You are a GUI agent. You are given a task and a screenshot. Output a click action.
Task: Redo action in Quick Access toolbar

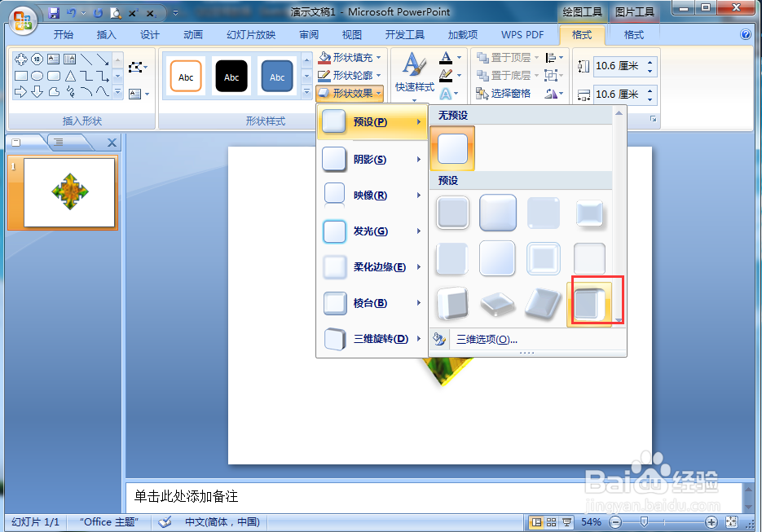pyautogui.click(x=97, y=13)
